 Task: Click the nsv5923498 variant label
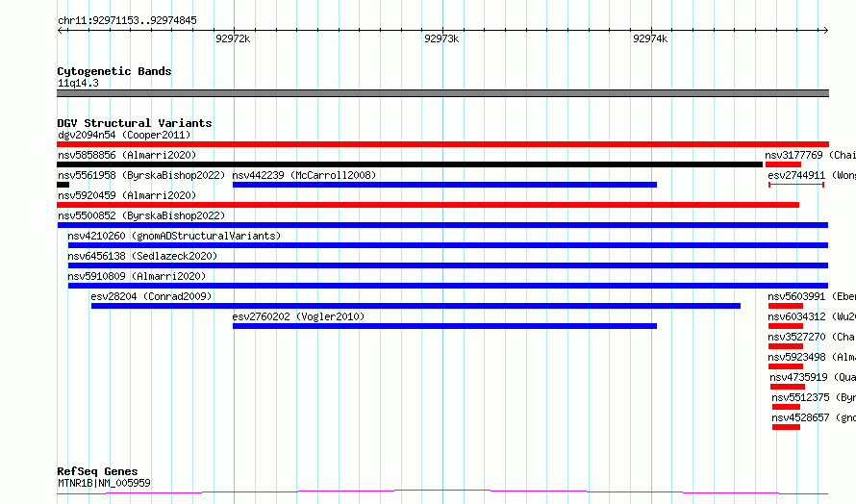click(812, 357)
